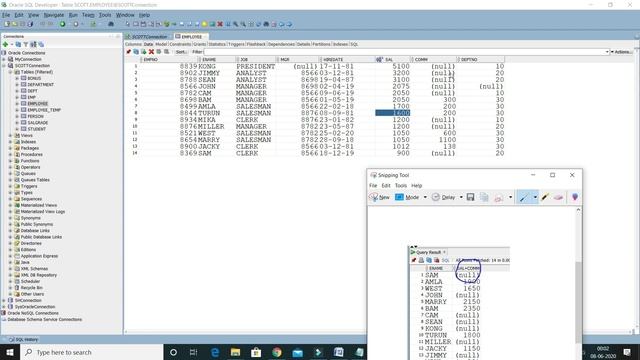Switch to the Model subtab

[x=161, y=44]
